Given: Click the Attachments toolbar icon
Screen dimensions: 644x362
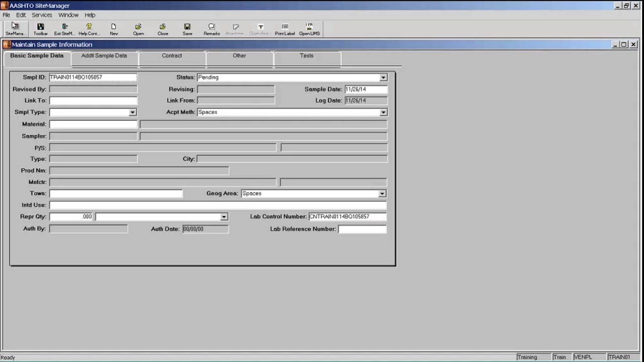Looking at the screenshot, I should coord(234,29).
